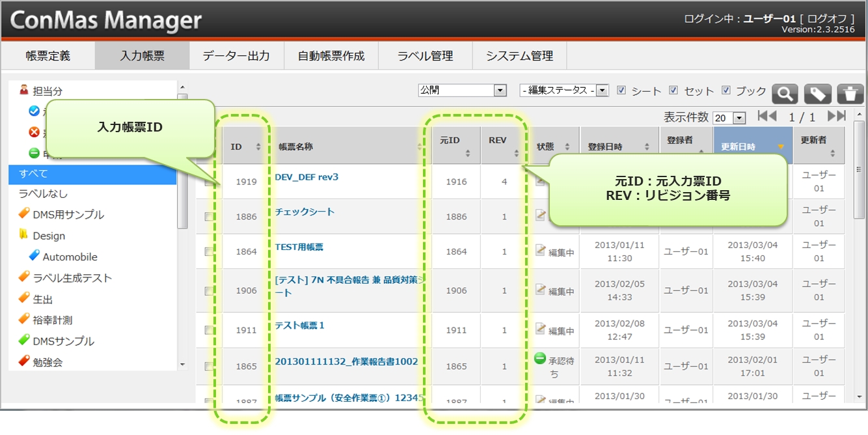The width and height of the screenshot is (868, 435).
Task: Open the 表示件数 count dropdown
Action: tap(729, 118)
